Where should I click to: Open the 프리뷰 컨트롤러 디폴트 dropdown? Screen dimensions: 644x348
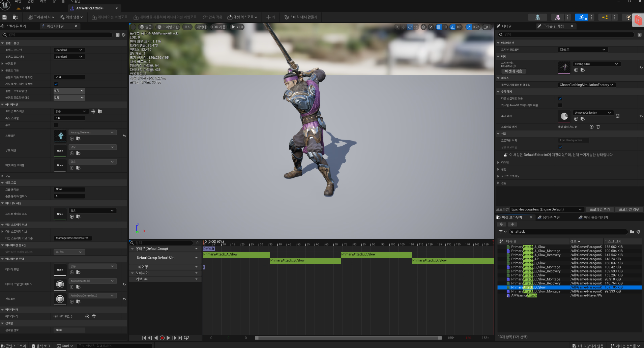point(583,50)
